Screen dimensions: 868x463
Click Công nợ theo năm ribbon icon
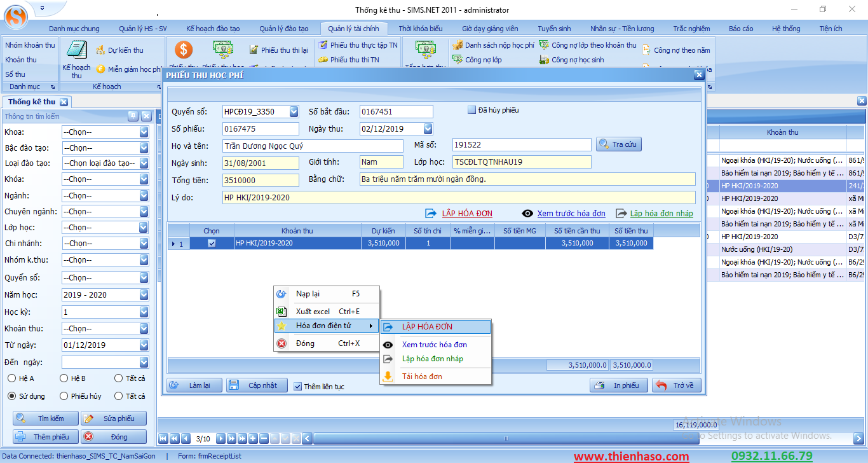(x=676, y=50)
